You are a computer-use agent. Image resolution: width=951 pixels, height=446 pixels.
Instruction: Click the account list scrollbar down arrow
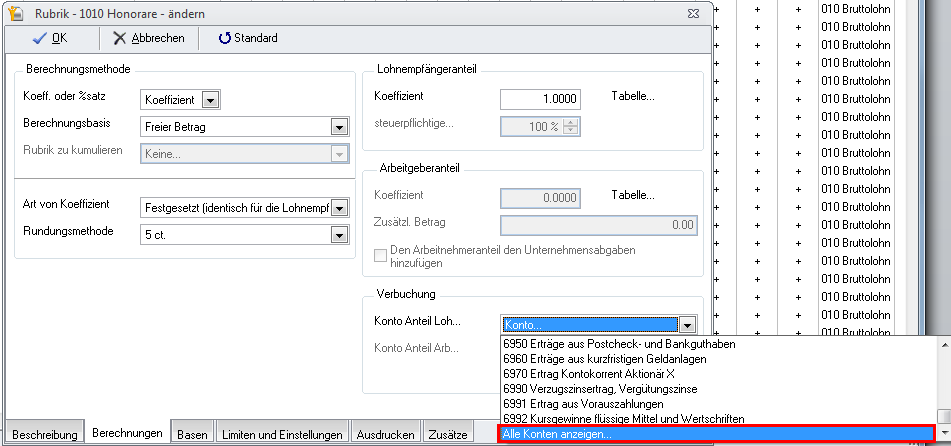(x=943, y=433)
